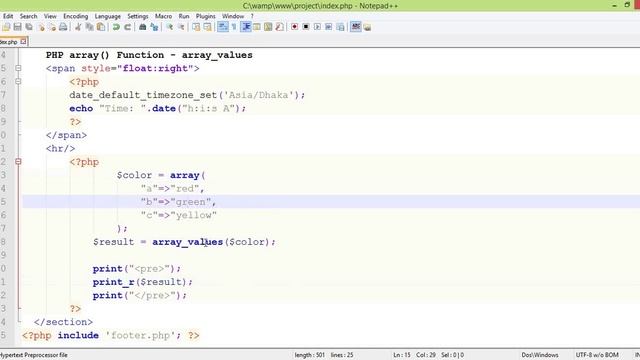Click the 'Dos\Windows' status bar entry
Viewport: 640px width, 360px height.
pos(540,355)
